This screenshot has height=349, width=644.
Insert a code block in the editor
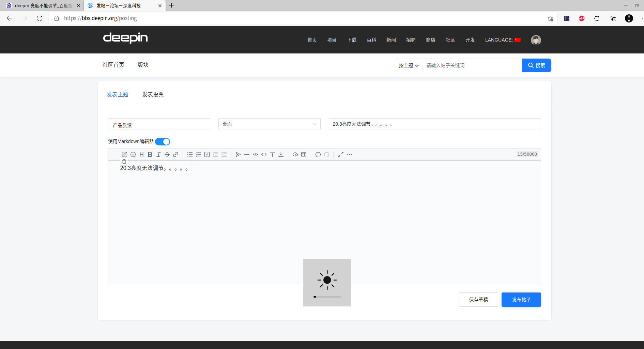pos(255,155)
